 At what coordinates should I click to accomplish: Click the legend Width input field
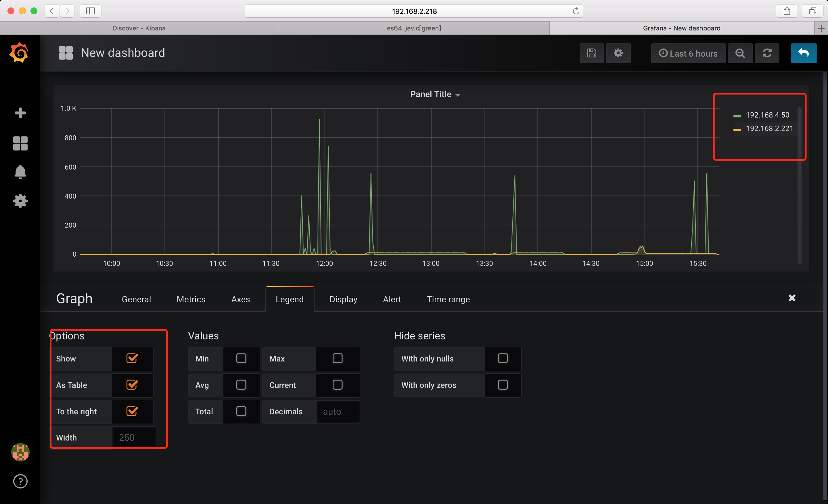(x=134, y=438)
